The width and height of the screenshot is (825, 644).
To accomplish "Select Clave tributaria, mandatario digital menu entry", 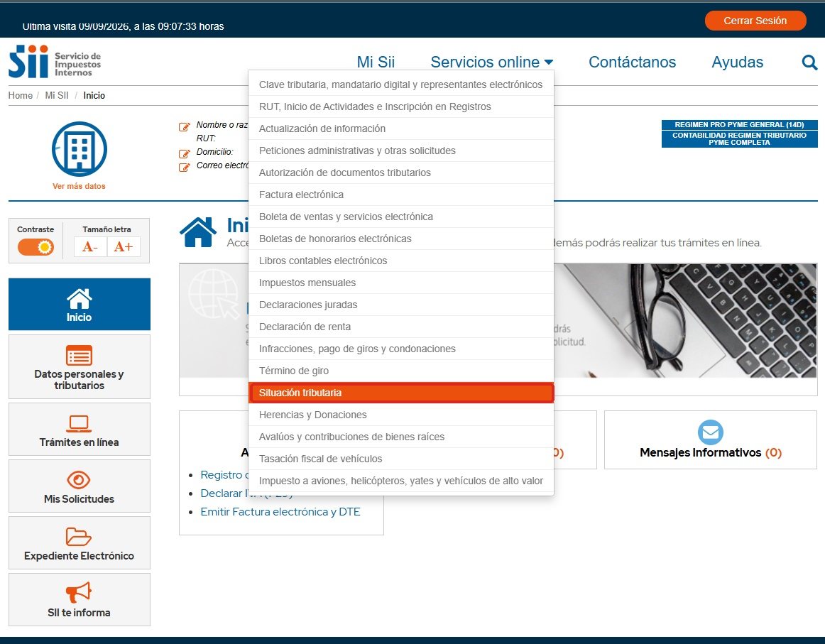I will (401, 84).
